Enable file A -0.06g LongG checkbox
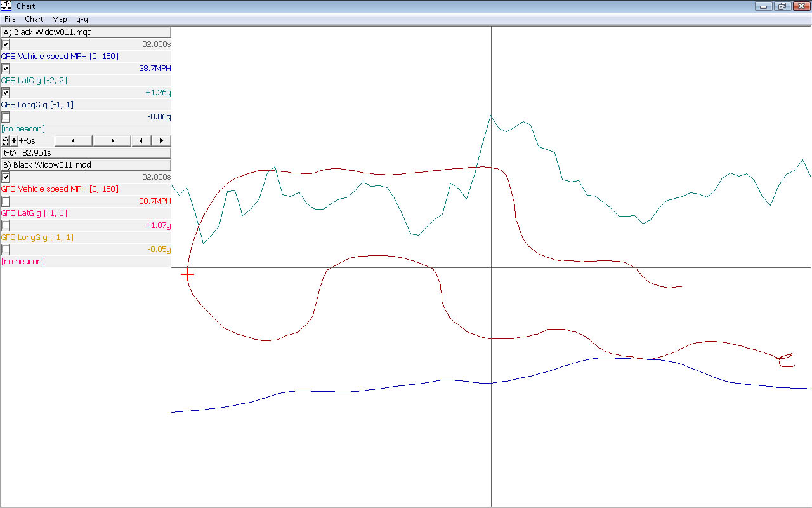The image size is (812, 508). (6, 117)
